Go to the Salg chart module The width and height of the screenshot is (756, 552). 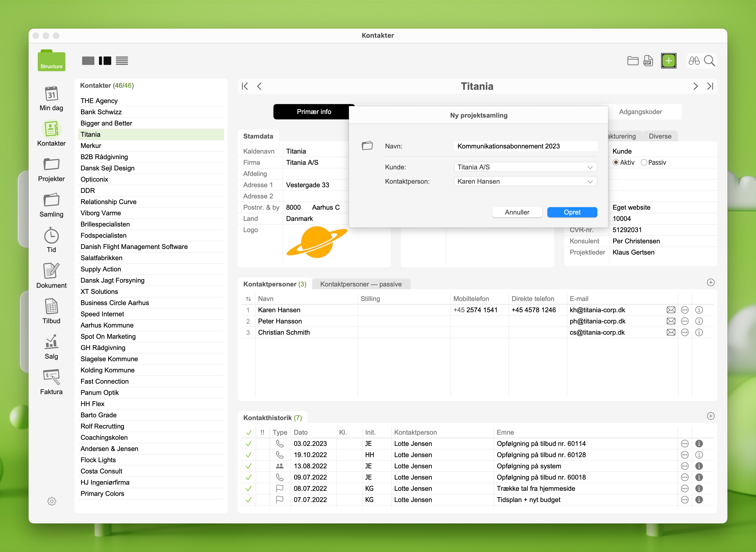[x=52, y=342]
